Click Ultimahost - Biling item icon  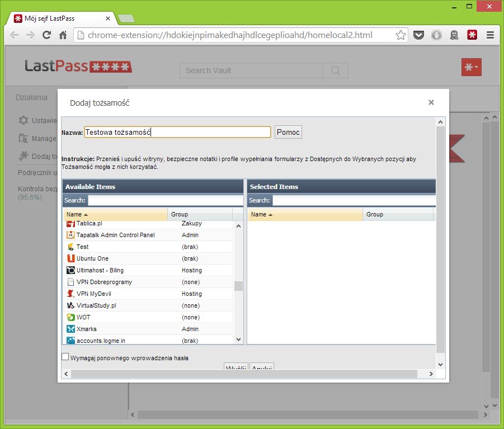pyautogui.click(x=70, y=270)
